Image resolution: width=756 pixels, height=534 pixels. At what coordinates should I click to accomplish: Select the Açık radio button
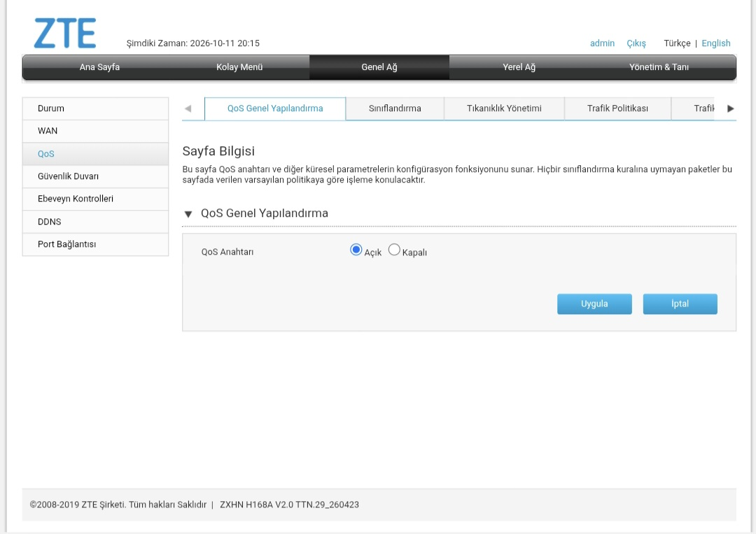[356, 250]
